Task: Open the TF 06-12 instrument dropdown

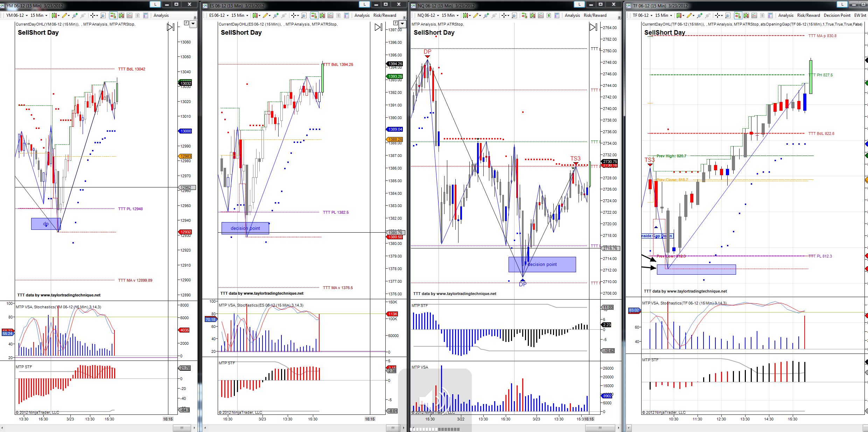Action: coord(642,15)
